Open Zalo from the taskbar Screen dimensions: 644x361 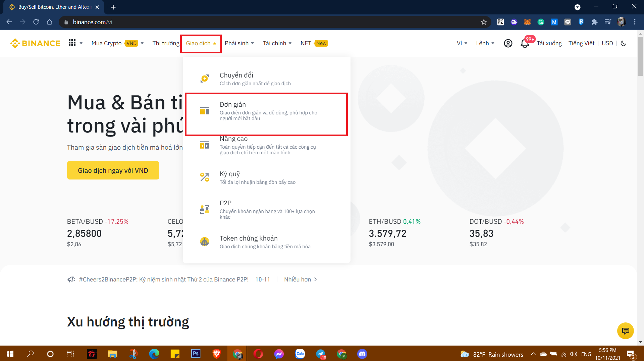click(x=300, y=354)
